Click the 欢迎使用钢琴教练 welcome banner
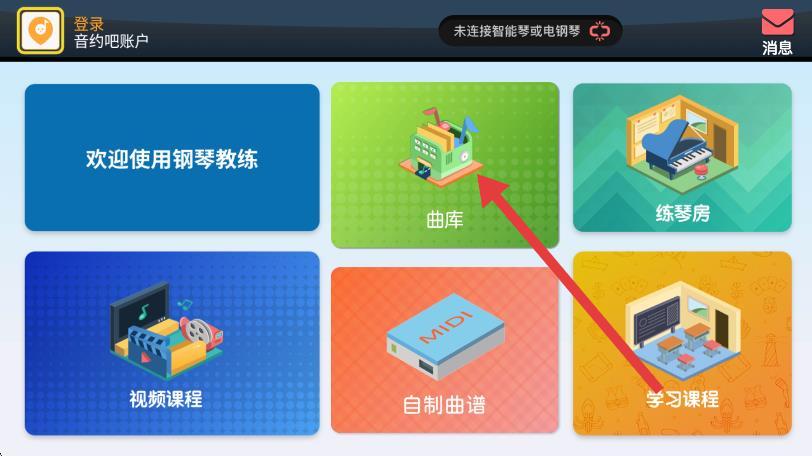The width and height of the screenshot is (812, 456). tap(172, 157)
